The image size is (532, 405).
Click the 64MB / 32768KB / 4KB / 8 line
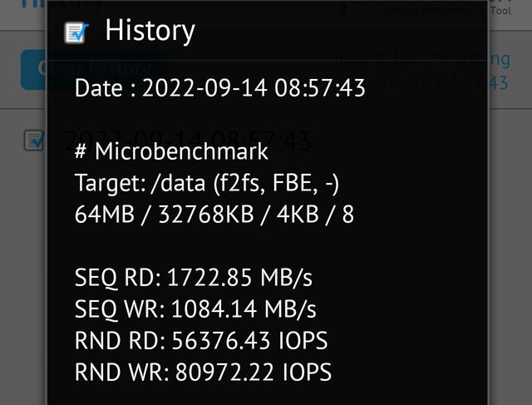coord(214,215)
